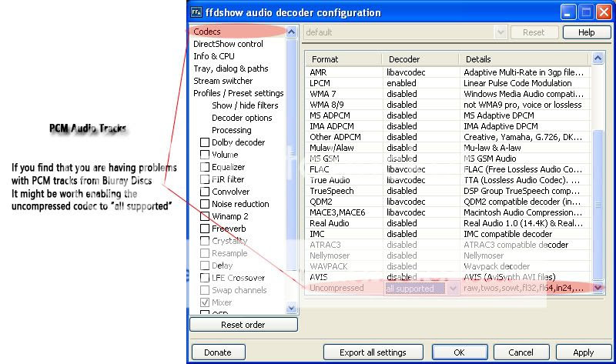Check the LFE Crossover box
Image resolution: width=616 pixels, height=364 pixels.
click(205, 278)
